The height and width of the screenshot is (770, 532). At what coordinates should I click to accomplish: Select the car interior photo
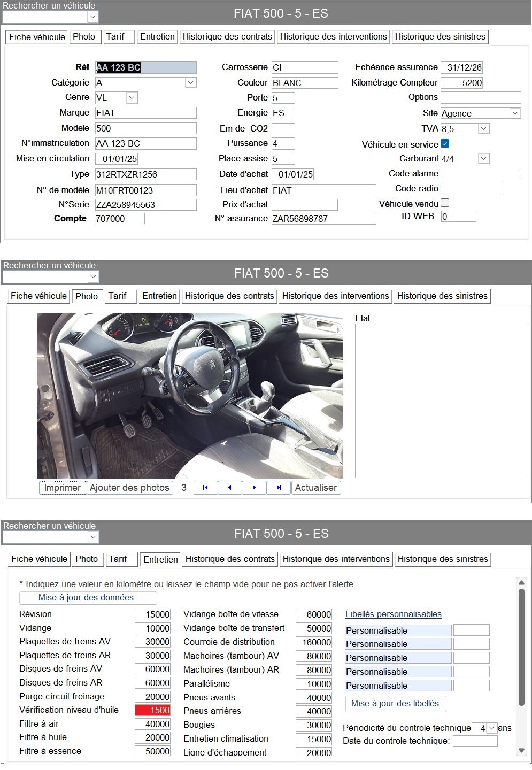(x=189, y=396)
